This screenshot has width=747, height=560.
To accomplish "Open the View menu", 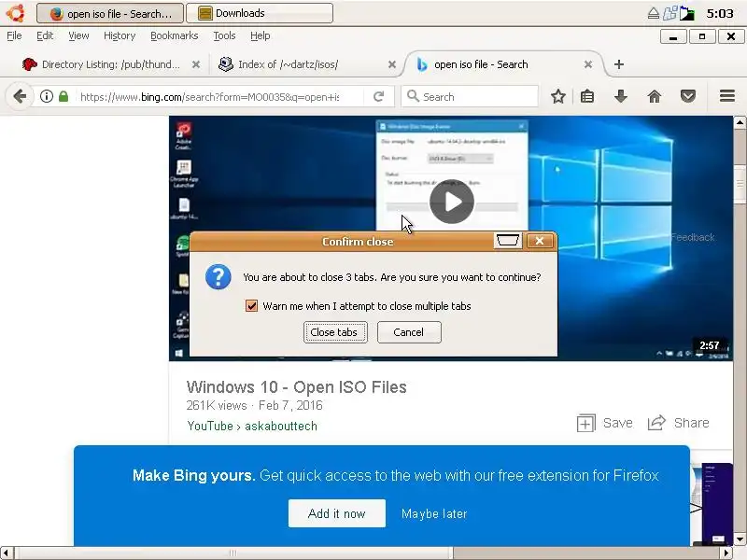I will (78, 35).
